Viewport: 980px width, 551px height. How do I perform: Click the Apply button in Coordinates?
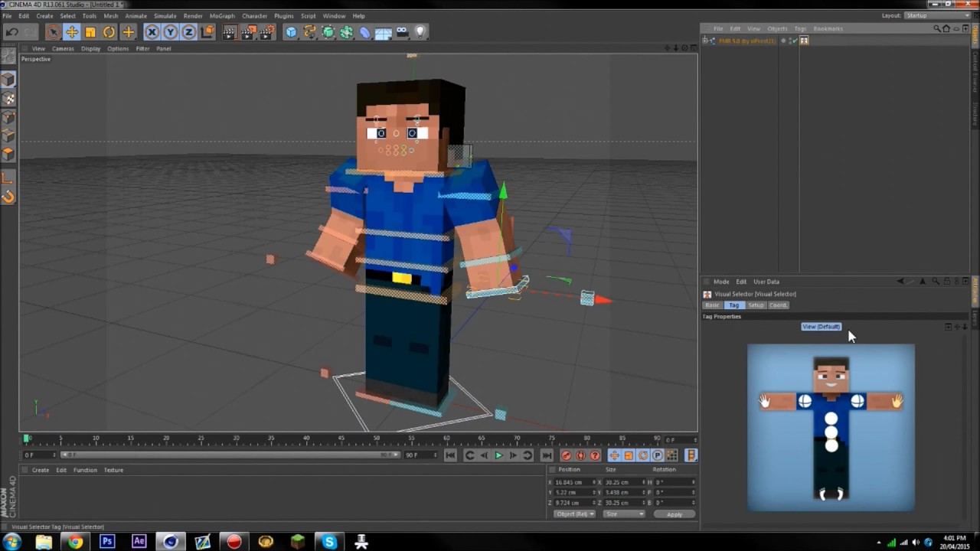(675, 514)
